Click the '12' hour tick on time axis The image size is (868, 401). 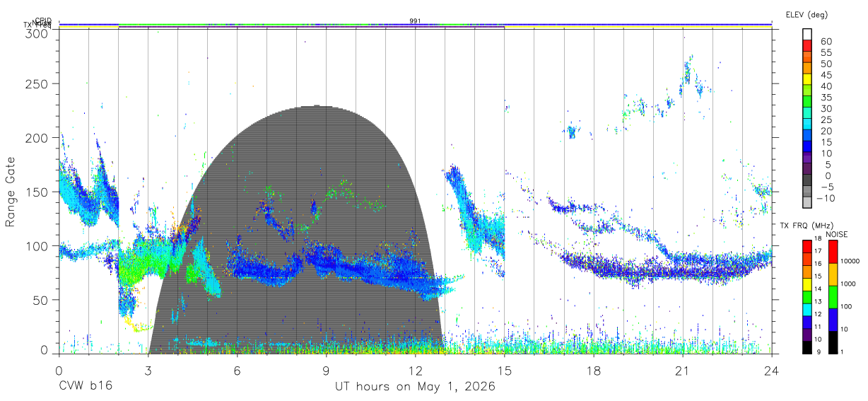(415, 371)
